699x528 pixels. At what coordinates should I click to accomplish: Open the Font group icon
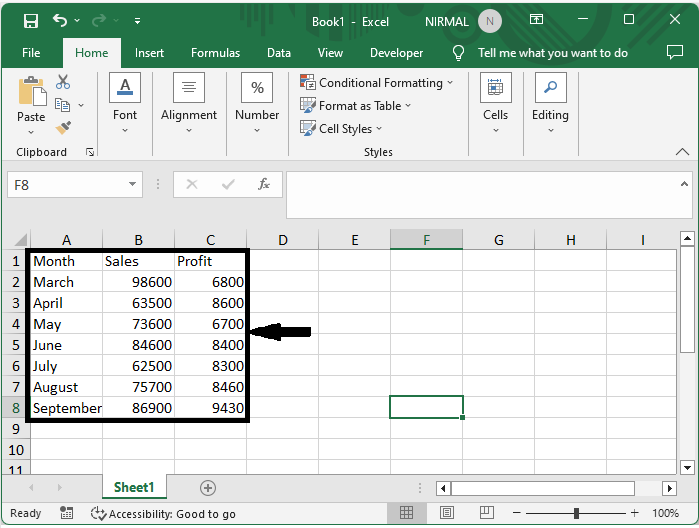click(x=125, y=89)
